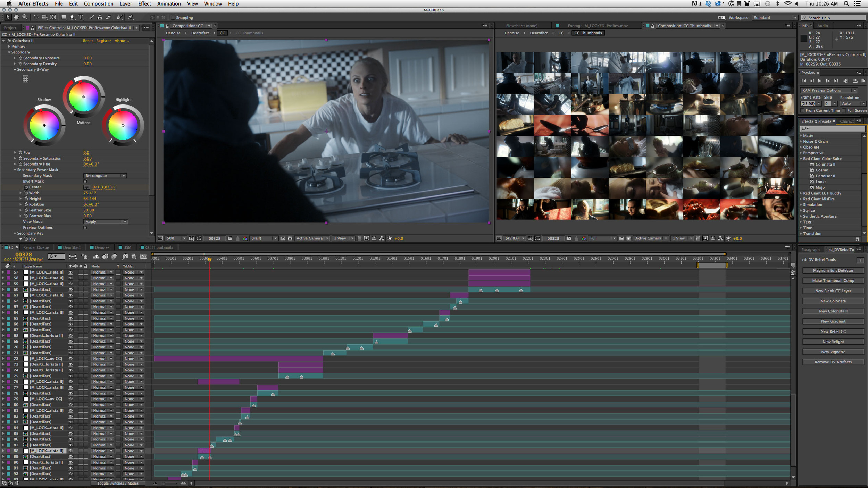Image resolution: width=868 pixels, height=488 pixels.
Task: Click the Reset link for Colorista II
Action: [88, 41]
